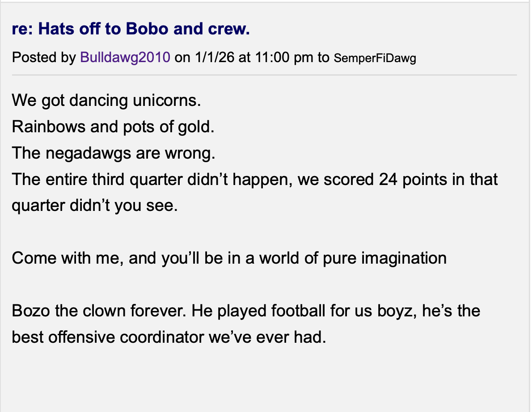532x412 pixels.
Task: Open the "re: Hats off to Bobo and crew." post title
Action: point(131,29)
